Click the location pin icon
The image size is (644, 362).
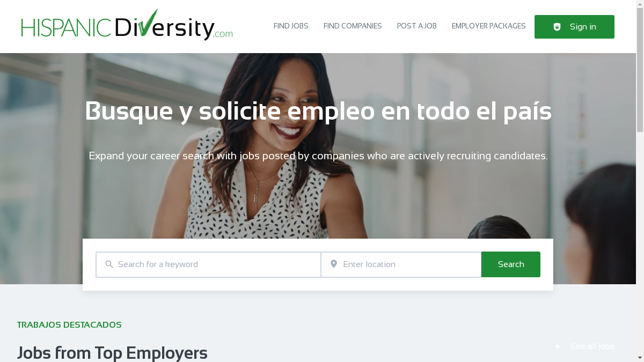tap(333, 264)
